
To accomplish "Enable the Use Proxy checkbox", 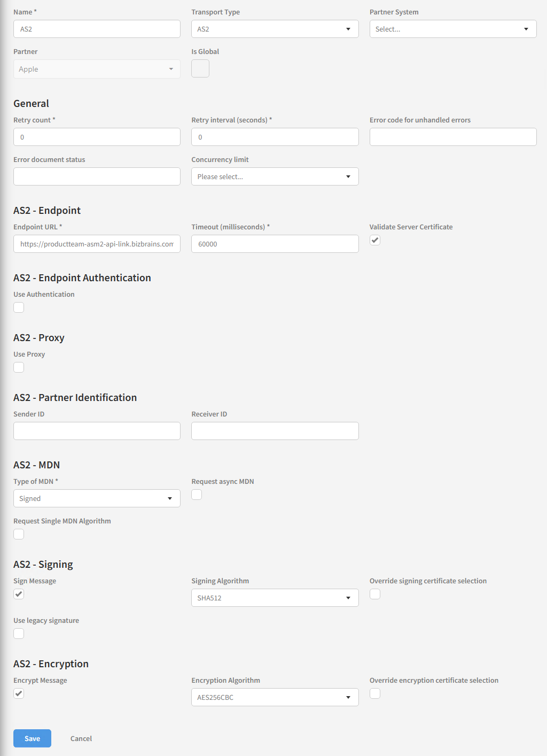I will 19,367.
